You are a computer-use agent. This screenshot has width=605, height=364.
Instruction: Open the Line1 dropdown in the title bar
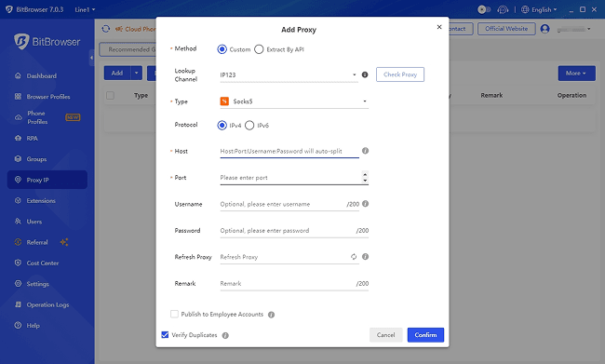pos(85,9)
